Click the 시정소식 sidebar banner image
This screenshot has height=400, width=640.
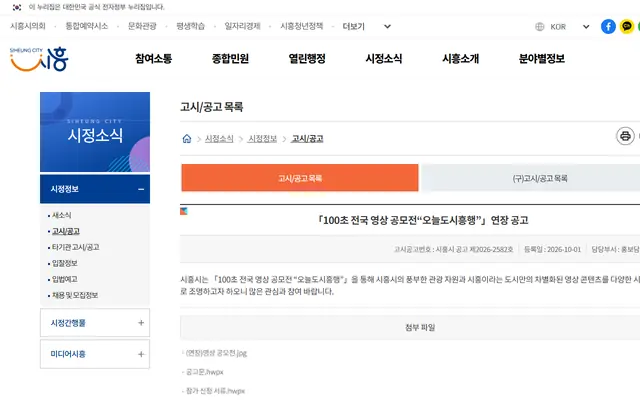pos(95,132)
